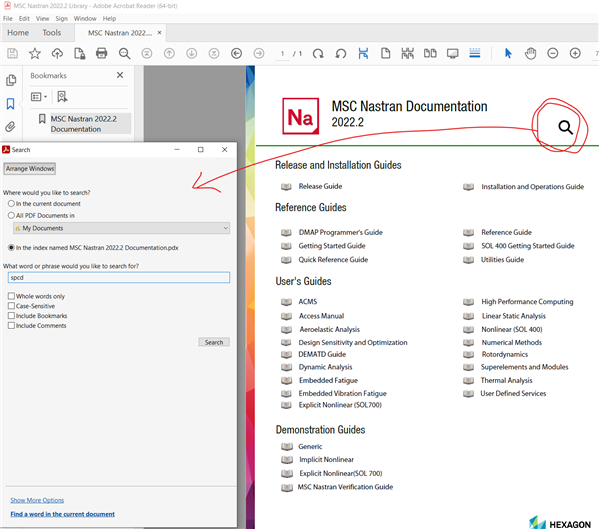Open the Sign menu
Image resolution: width=599 pixels, height=529 pixels.
coord(62,18)
